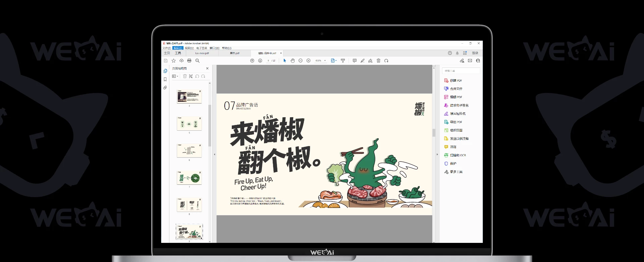
Task: Open the 填写和签名 tool
Action: point(455,114)
